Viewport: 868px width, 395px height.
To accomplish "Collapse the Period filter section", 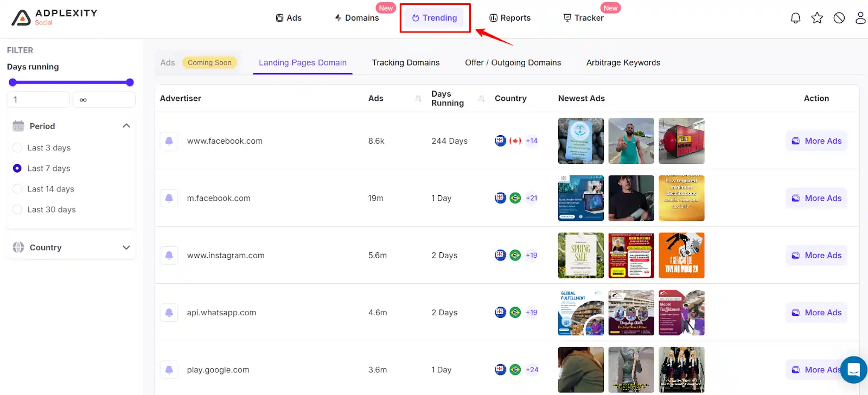I will pos(126,126).
